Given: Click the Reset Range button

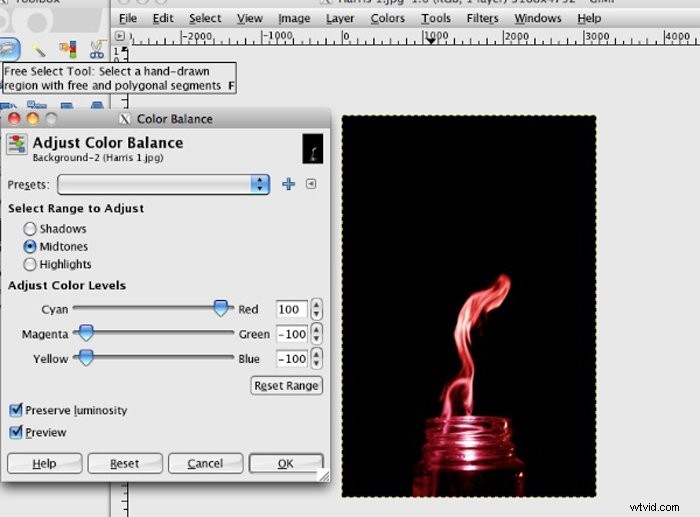Looking at the screenshot, I should point(286,385).
